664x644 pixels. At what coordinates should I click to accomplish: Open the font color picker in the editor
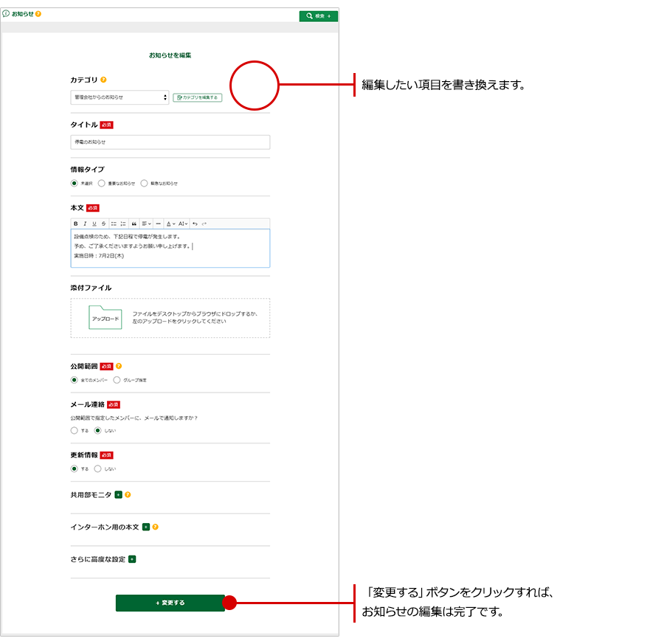(x=170, y=224)
